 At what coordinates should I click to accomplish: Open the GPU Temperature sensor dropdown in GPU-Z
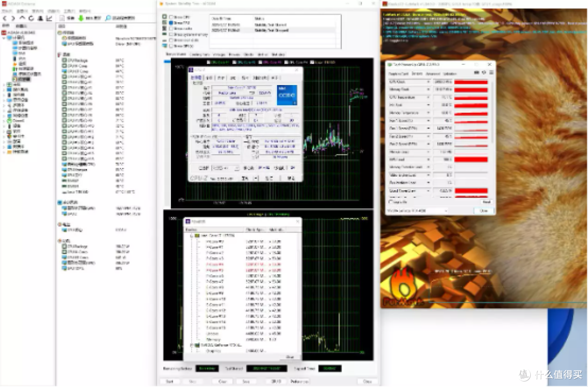pyautogui.click(x=428, y=97)
